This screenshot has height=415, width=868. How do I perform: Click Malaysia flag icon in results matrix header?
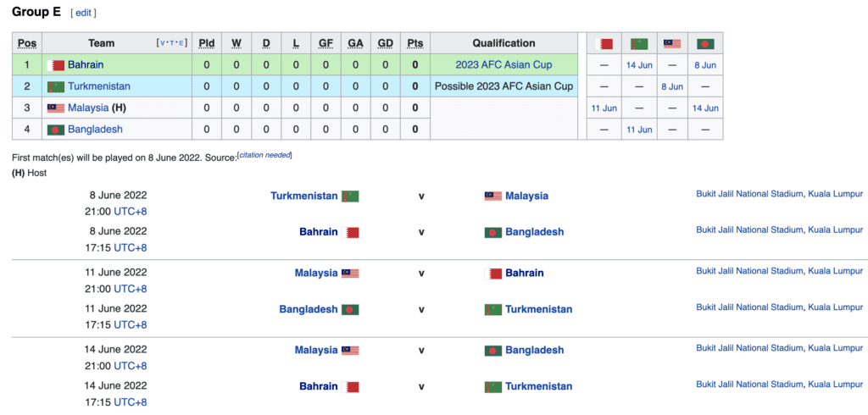[x=672, y=44]
